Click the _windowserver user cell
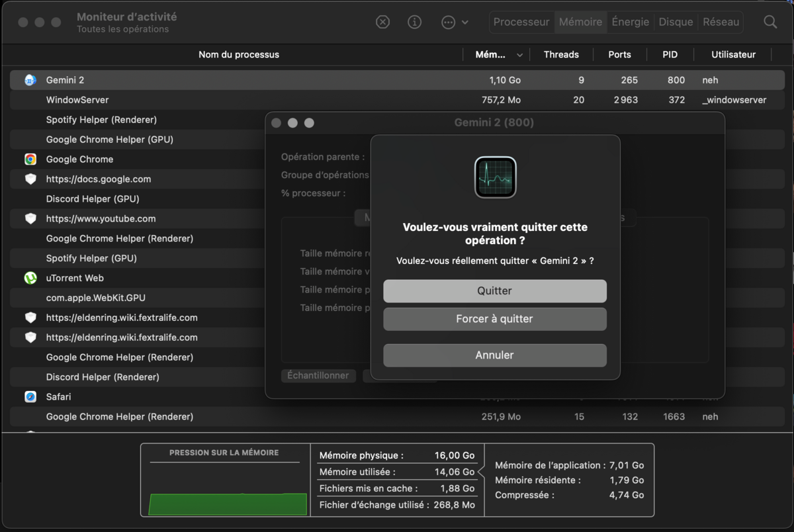794x532 pixels. (734, 100)
